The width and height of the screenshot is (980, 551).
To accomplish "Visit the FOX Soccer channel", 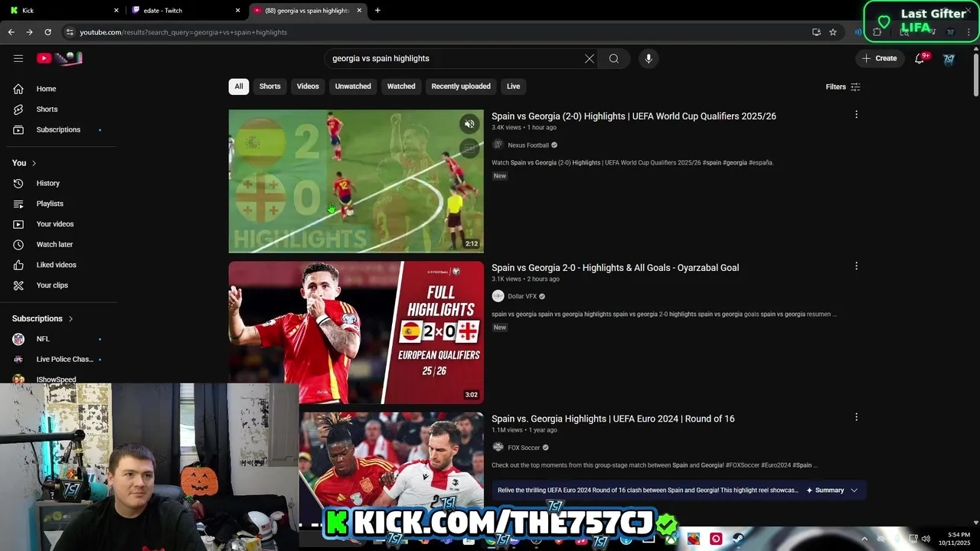I will tap(524, 448).
